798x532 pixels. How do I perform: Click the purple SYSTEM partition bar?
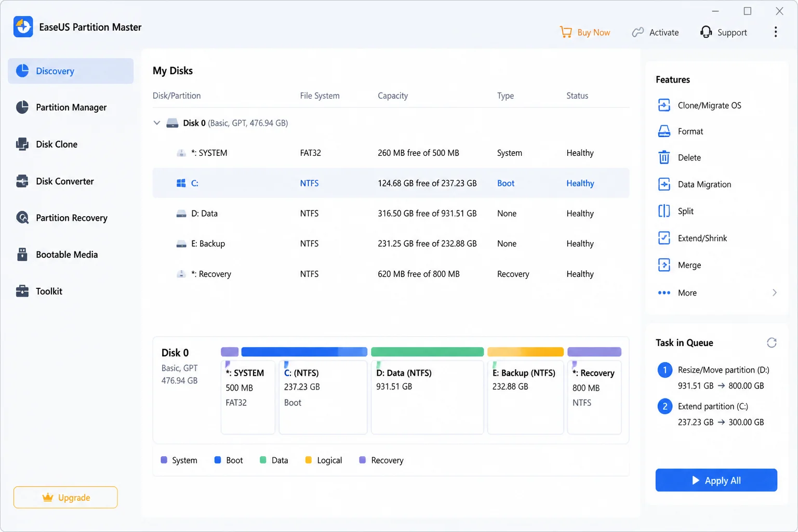[230, 352]
